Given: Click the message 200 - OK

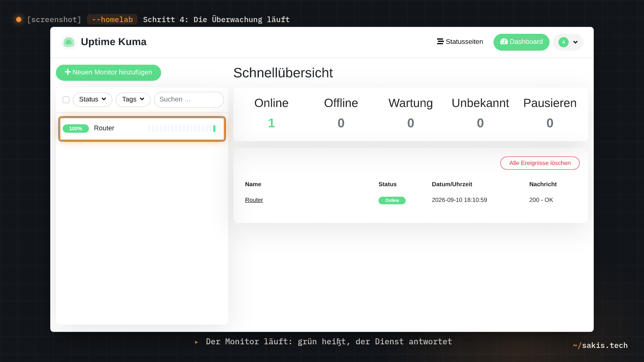Looking at the screenshot, I should point(541,200).
